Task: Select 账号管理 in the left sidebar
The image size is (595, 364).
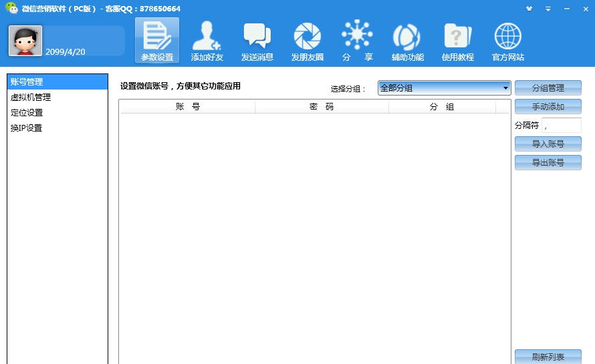Action: (57, 82)
